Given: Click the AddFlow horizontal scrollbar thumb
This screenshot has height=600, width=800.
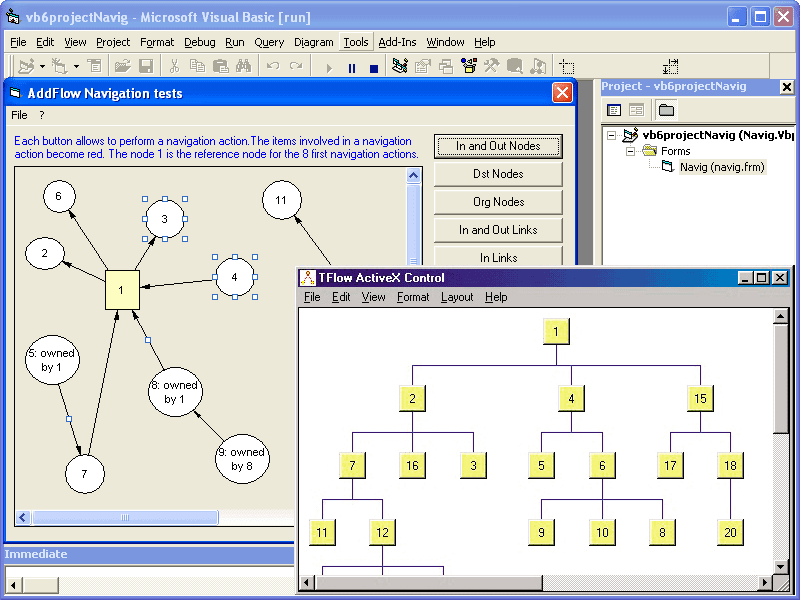Looking at the screenshot, I should [x=125, y=517].
